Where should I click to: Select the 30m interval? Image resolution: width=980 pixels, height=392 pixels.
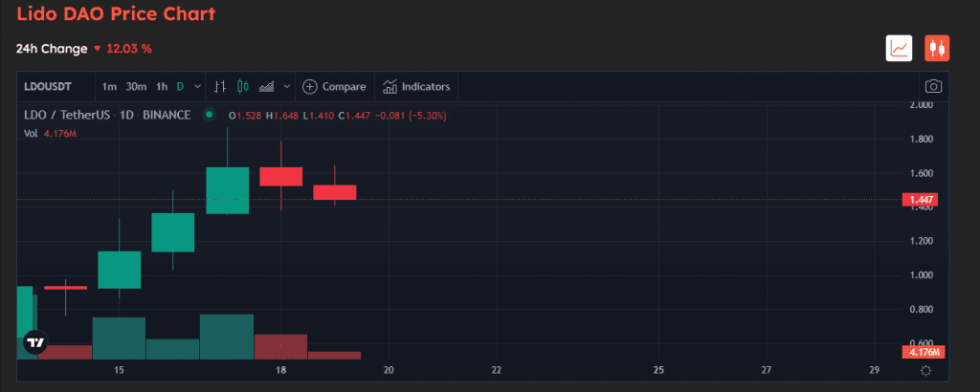136,87
